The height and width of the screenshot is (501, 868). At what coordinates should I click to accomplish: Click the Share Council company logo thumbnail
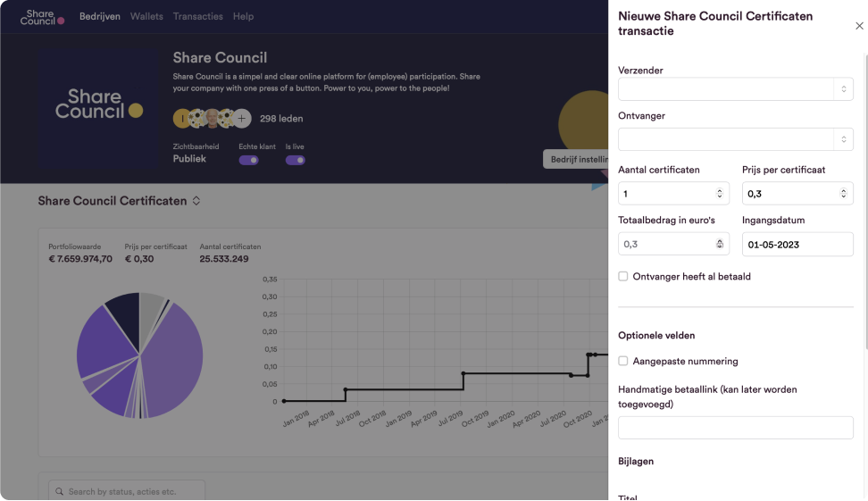(99, 107)
